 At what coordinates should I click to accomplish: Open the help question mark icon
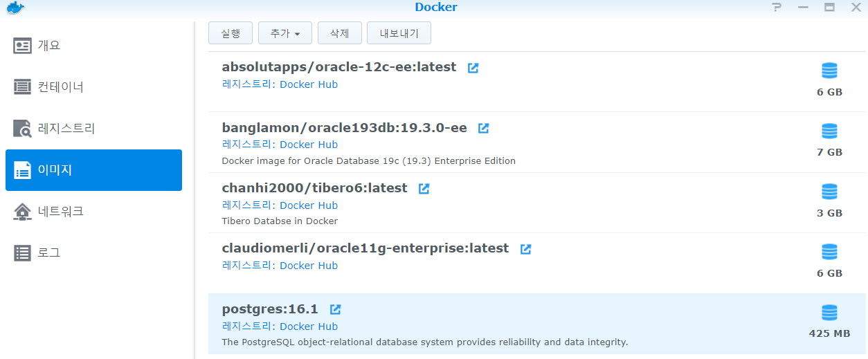[x=776, y=8]
